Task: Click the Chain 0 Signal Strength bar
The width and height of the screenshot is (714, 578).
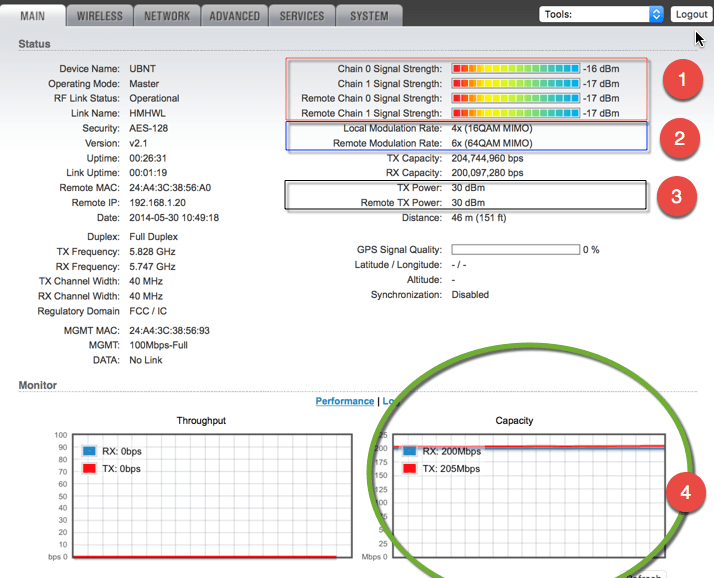Action: (x=515, y=69)
